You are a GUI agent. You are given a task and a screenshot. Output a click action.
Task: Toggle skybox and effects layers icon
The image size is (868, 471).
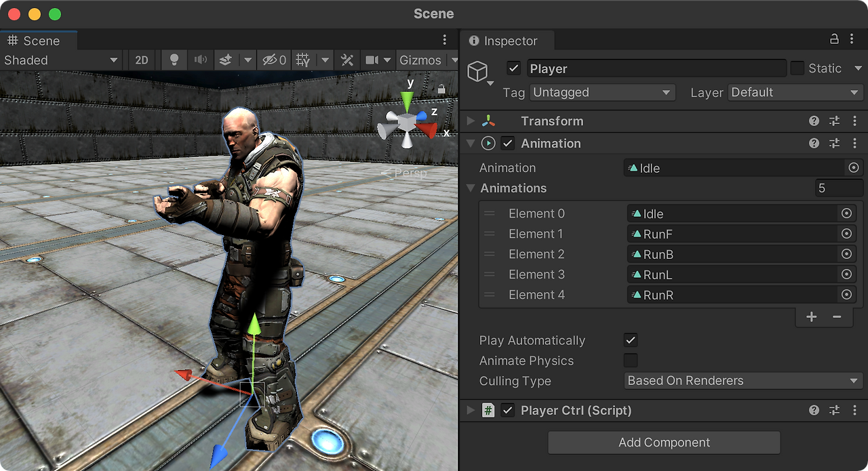(x=226, y=60)
